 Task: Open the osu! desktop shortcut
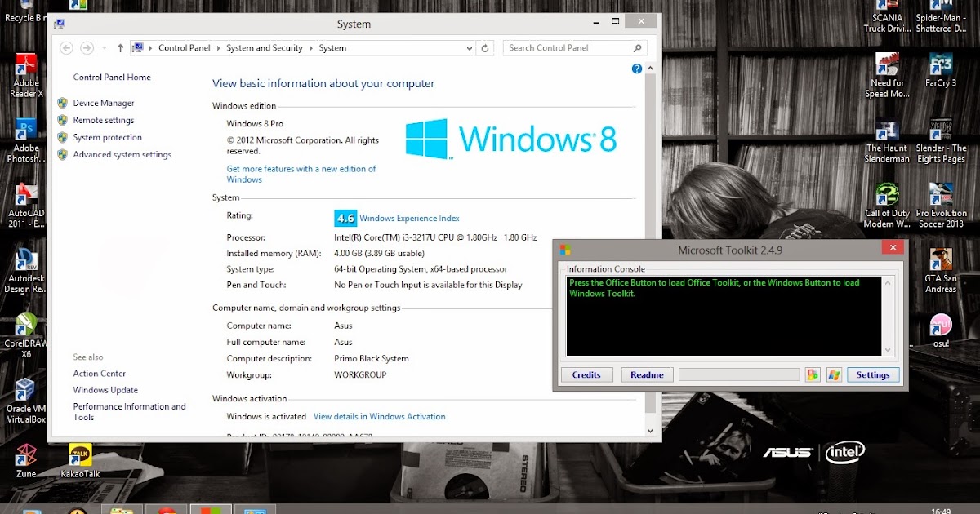click(x=940, y=330)
